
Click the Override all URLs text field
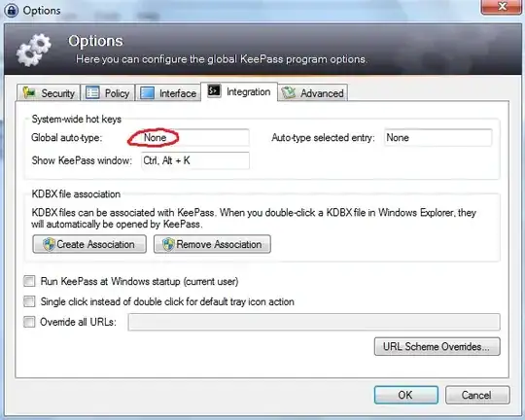314,322
